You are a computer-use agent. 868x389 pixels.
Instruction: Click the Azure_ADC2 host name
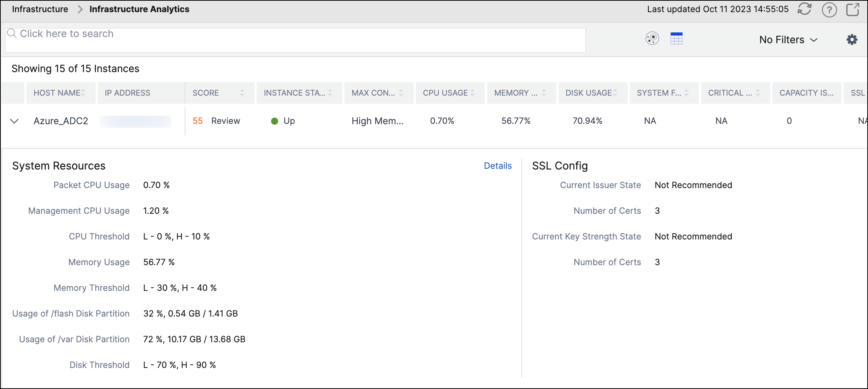[x=61, y=121]
